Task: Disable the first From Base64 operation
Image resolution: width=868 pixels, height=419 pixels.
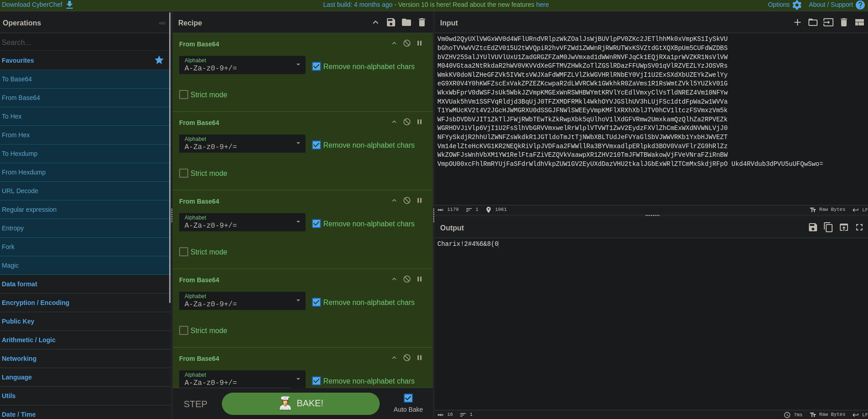Action: click(407, 43)
